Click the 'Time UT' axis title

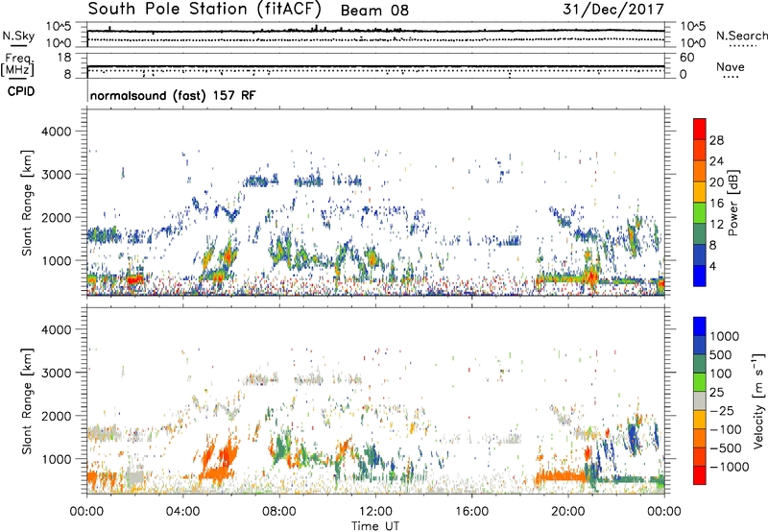pyautogui.click(x=375, y=525)
